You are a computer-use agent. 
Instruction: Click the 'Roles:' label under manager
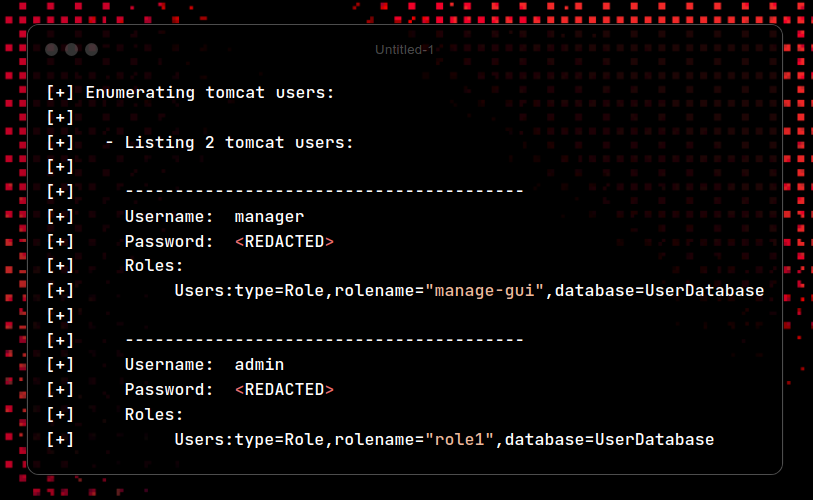(x=154, y=266)
